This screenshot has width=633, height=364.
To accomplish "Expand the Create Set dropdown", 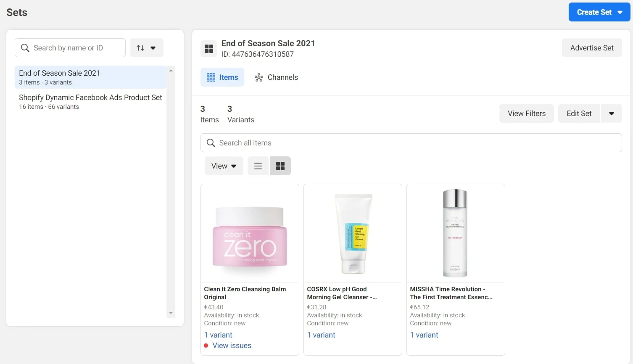I will click(620, 12).
